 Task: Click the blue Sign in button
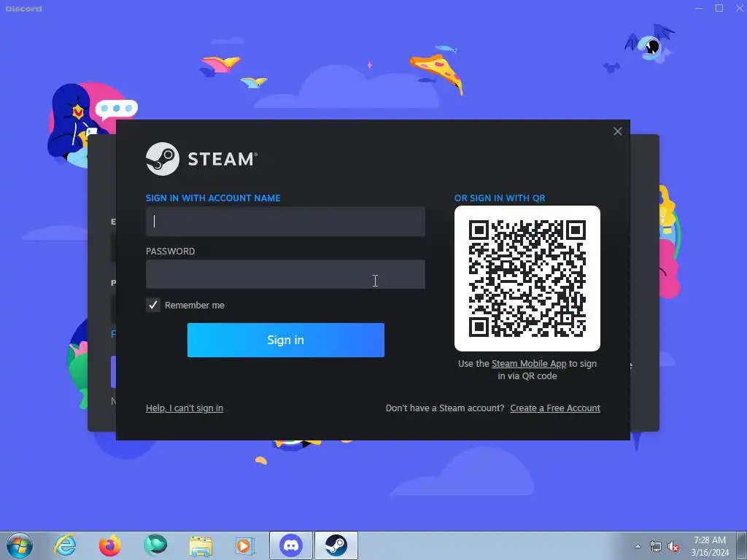285,340
